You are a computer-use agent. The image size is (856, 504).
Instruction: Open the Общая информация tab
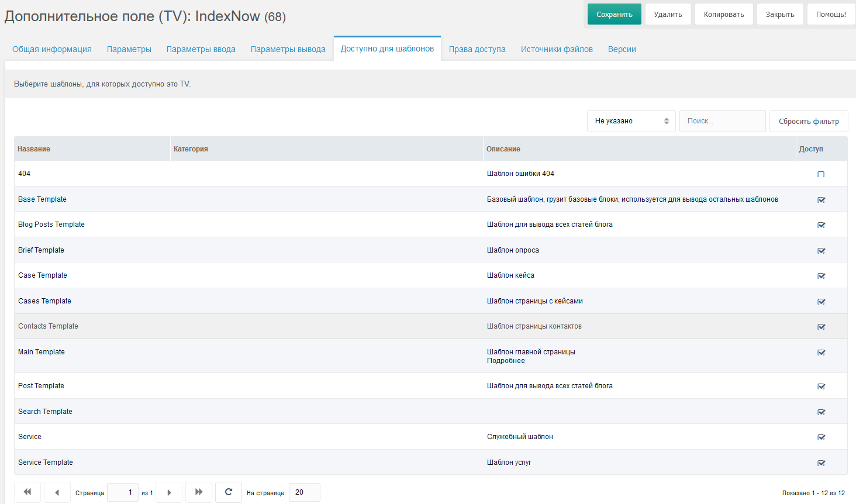tap(52, 49)
